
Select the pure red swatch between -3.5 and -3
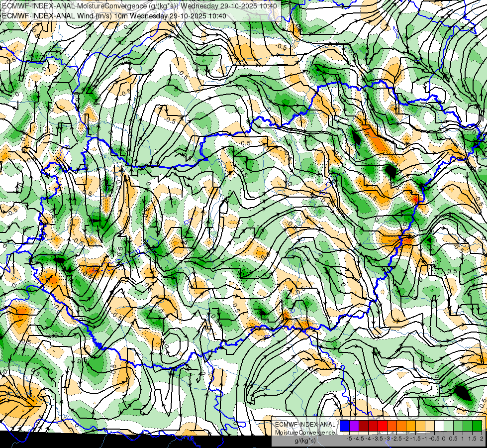click(x=383, y=426)
